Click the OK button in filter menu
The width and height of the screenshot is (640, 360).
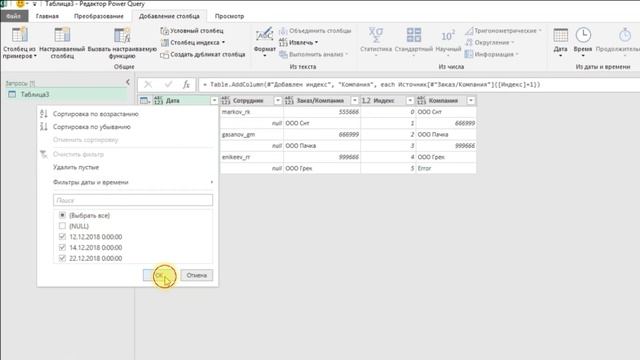[159, 275]
